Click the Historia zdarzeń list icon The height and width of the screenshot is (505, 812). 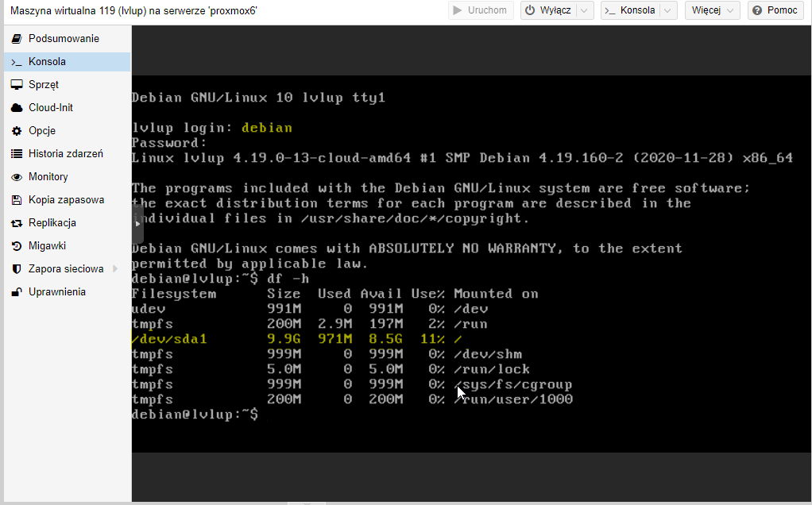tap(17, 154)
